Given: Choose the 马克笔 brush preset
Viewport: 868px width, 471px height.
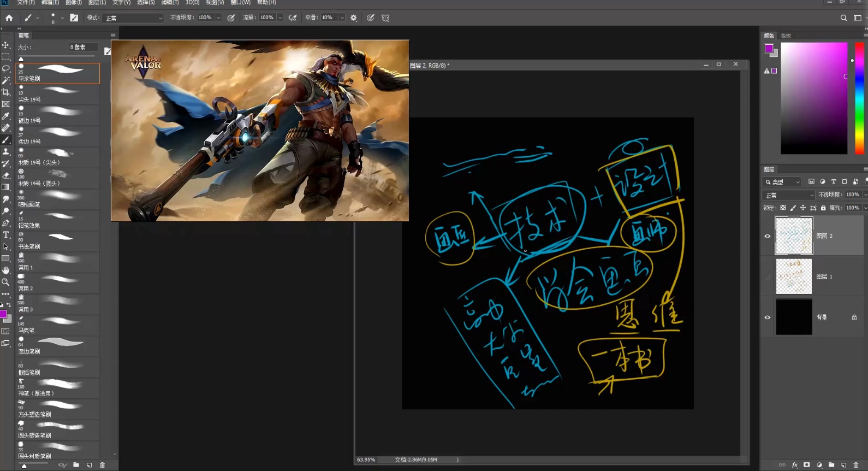Looking at the screenshot, I should point(58,326).
